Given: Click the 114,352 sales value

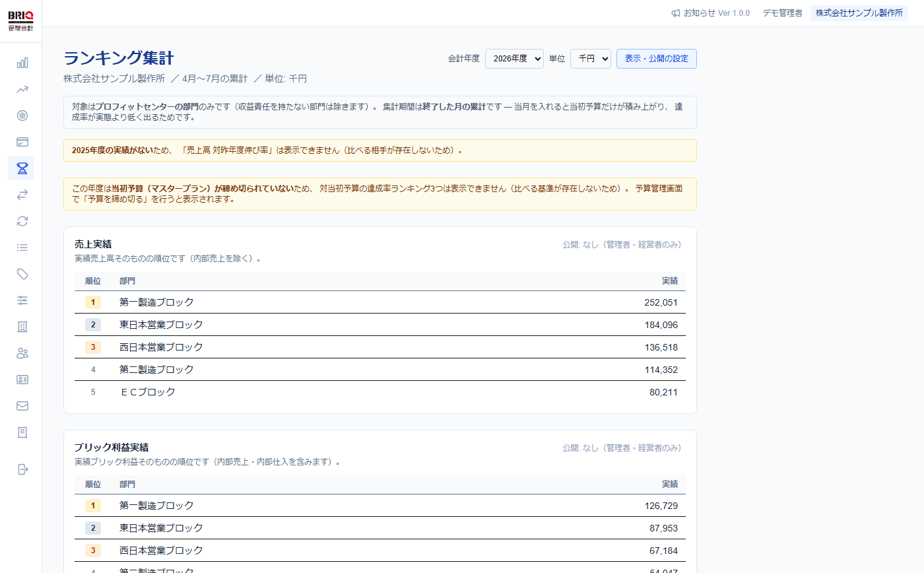Looking at the screenshot, I should click(661, 370).
